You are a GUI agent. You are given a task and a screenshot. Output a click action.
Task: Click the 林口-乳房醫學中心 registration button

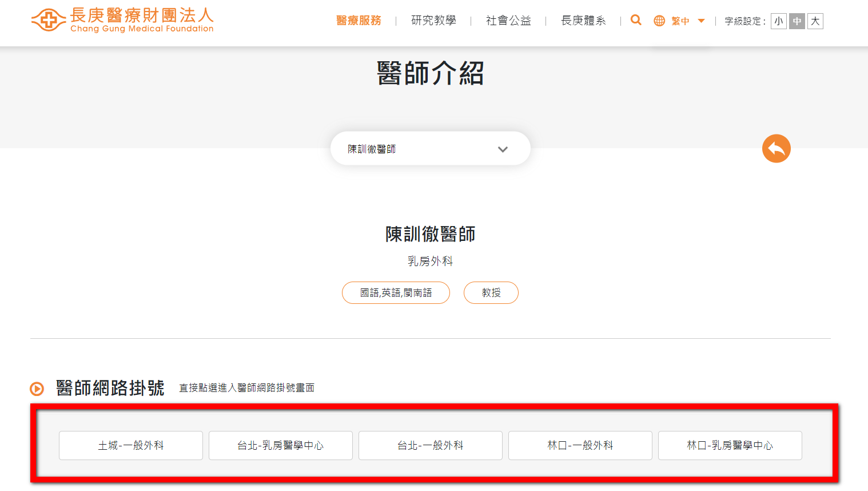point(730,445)
